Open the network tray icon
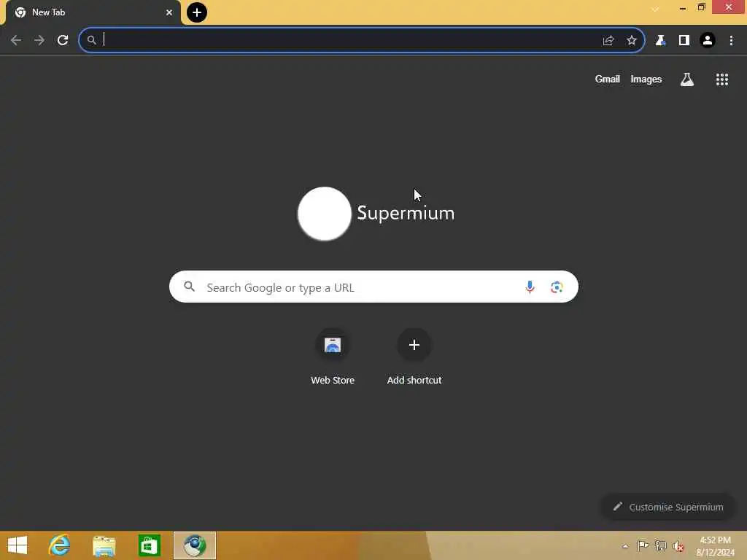 [660, 545]
